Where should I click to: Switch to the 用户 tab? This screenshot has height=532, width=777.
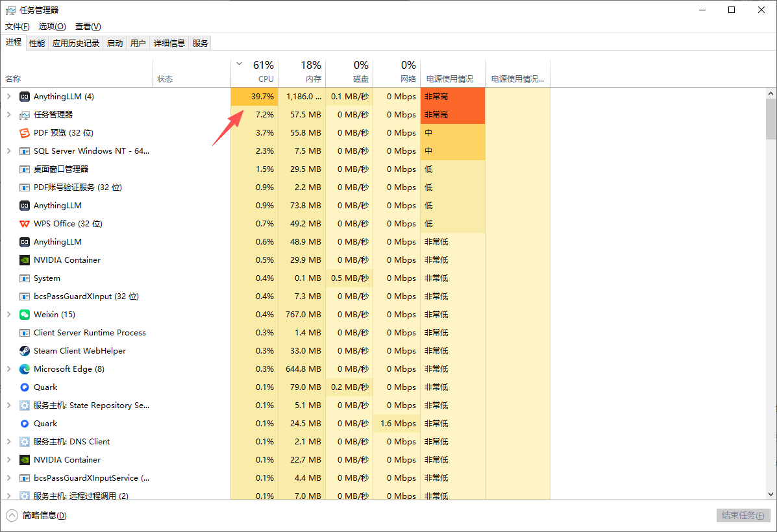[x=138, y=43]
